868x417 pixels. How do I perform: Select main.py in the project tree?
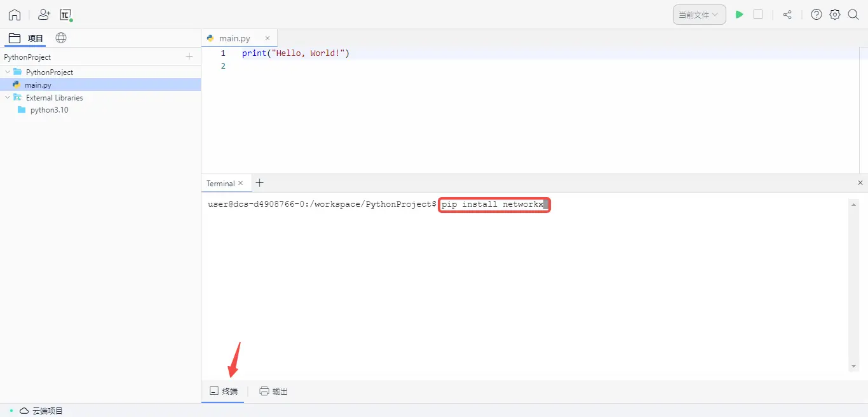tap(100, 85)
